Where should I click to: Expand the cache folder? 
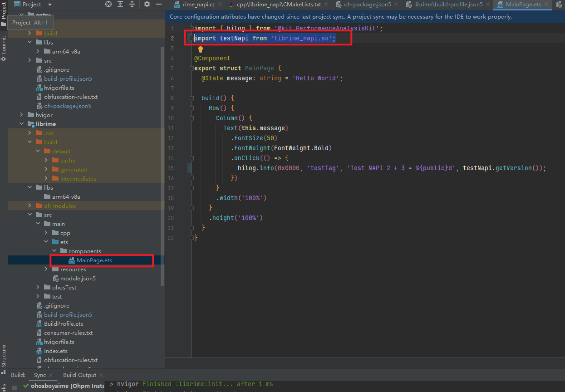(x=46, y=161)
